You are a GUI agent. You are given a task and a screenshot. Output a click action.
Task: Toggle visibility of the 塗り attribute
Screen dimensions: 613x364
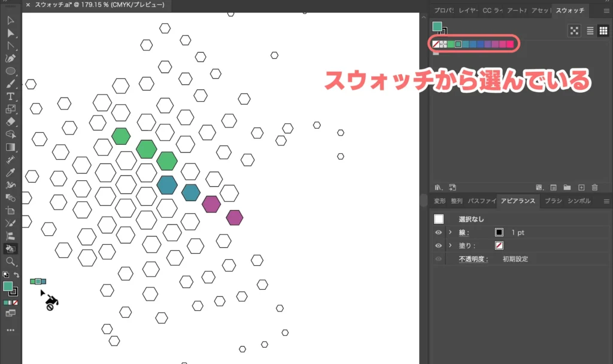point(438,245)
